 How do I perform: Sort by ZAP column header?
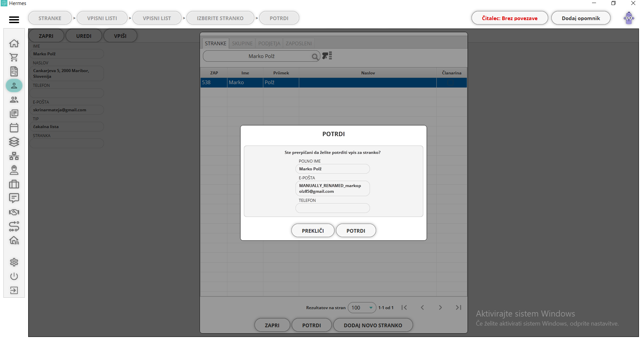pyautogui.click(x=214, y=73)
